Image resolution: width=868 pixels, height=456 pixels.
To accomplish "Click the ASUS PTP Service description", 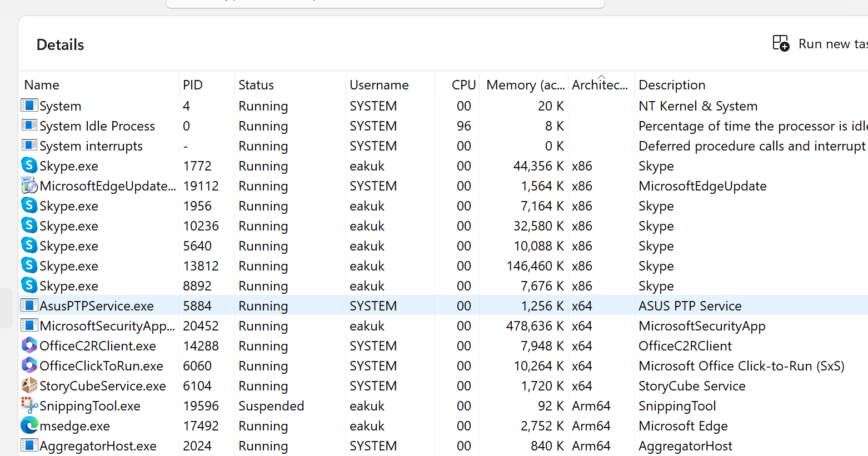I will [x=690, y=306].
